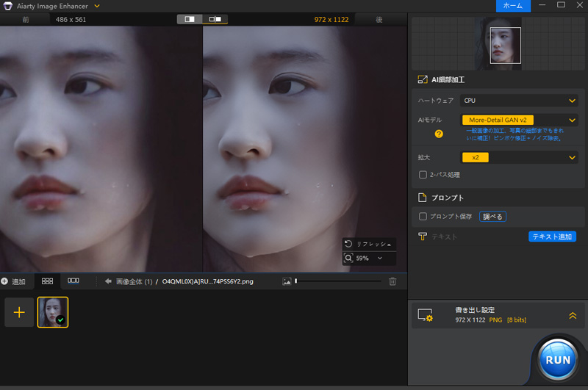Open the AI model help question mark

439,134
